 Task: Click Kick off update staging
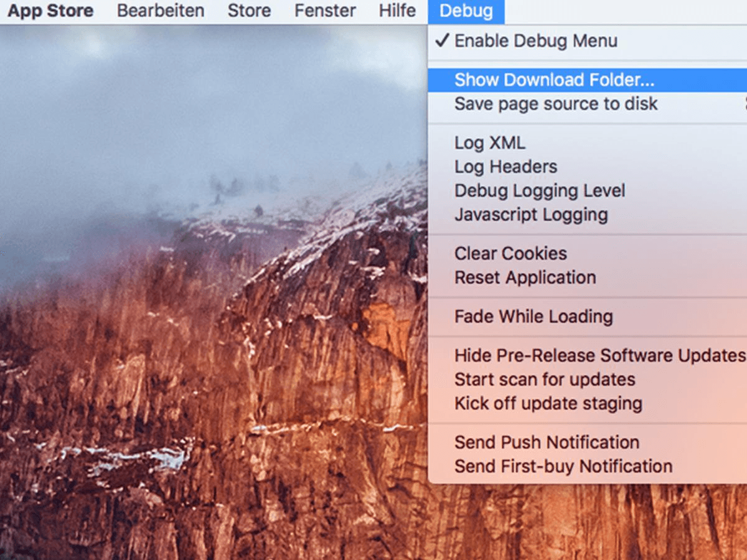pyautogui.click(x=548, y=403)
